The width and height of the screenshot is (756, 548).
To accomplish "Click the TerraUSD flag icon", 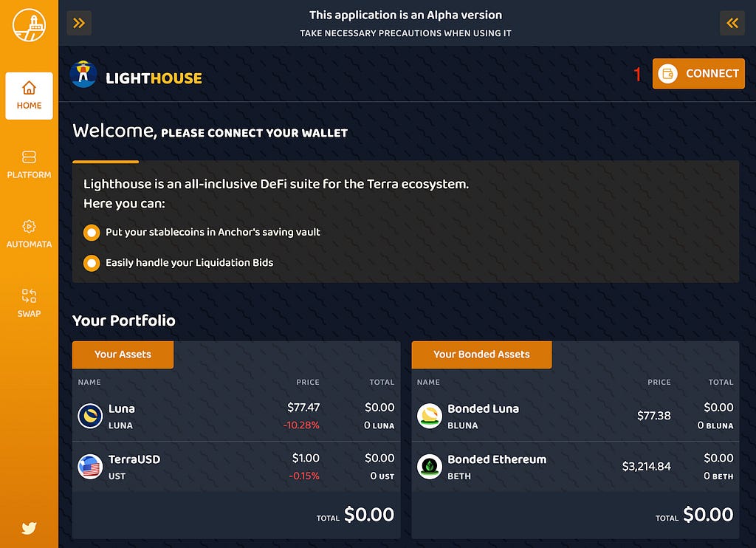I will coord(90,467).
